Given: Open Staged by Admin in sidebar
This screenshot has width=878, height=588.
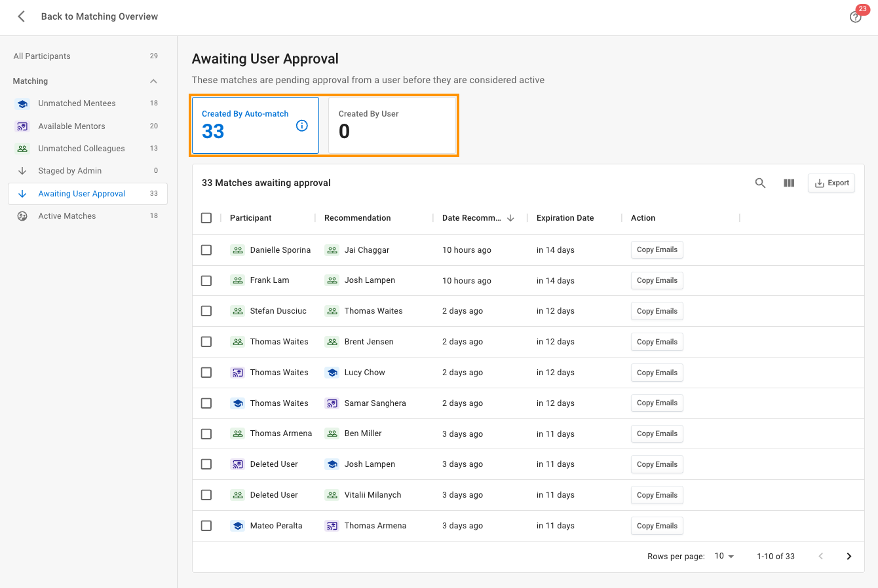Looking at the screenshot, I should click(87, 171).
